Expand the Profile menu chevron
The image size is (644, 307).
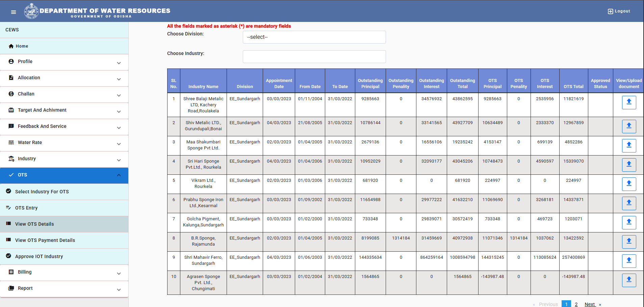pos(119,63)
